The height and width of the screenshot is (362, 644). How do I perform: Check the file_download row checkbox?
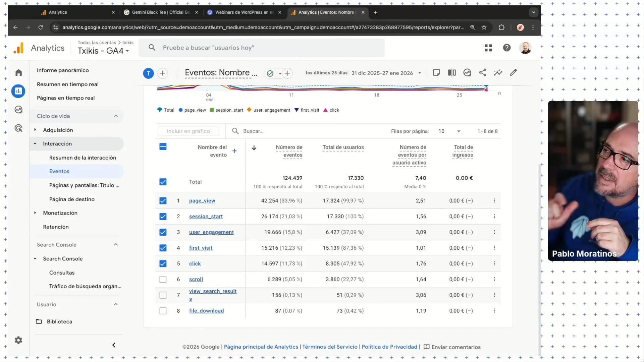pos(163,311)
